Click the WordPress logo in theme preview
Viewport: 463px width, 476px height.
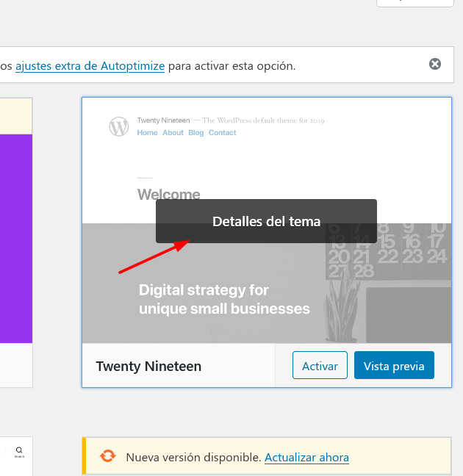[x=119, y=126]
